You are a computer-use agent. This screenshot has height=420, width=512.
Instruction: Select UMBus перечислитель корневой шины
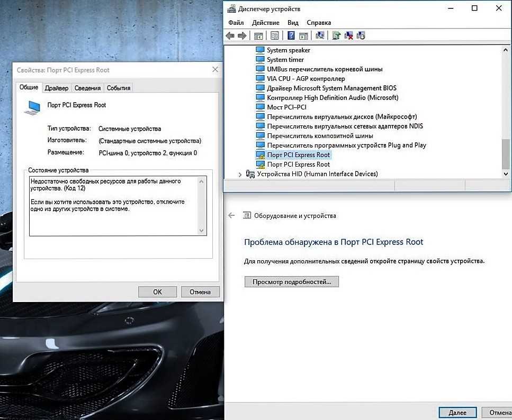[x=325, y=69]
